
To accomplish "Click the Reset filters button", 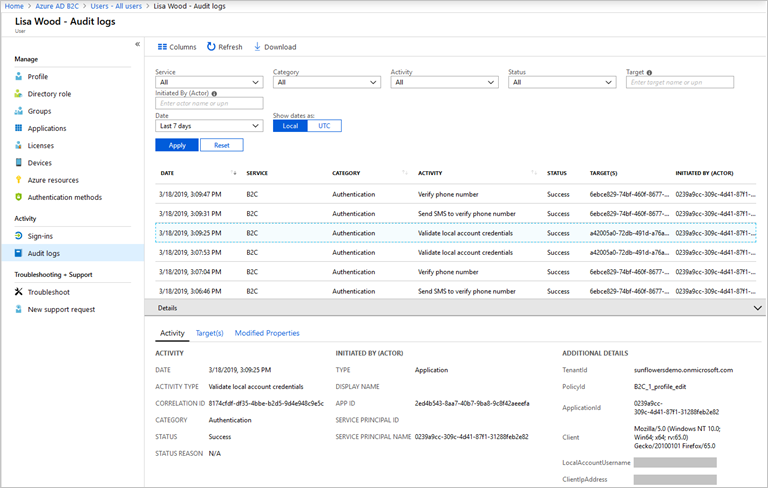I will point(221,145).
